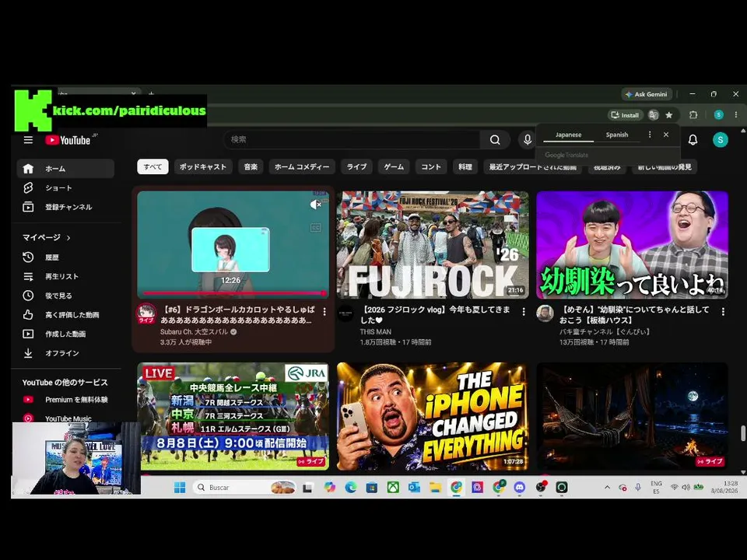Open Chrome profile avatar in toolbar
The width and height of the screenshot is (747, 560).
tap(718, 115)
